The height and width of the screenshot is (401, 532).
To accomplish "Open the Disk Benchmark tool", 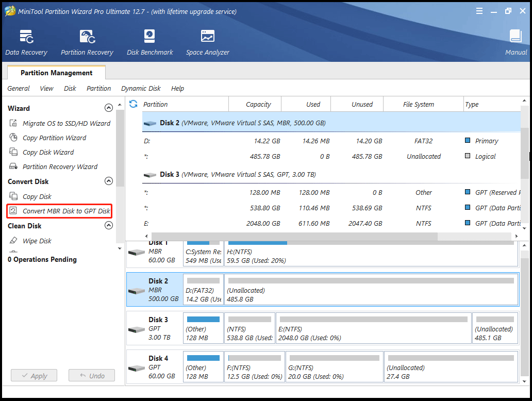I will (x=149, y=42).
